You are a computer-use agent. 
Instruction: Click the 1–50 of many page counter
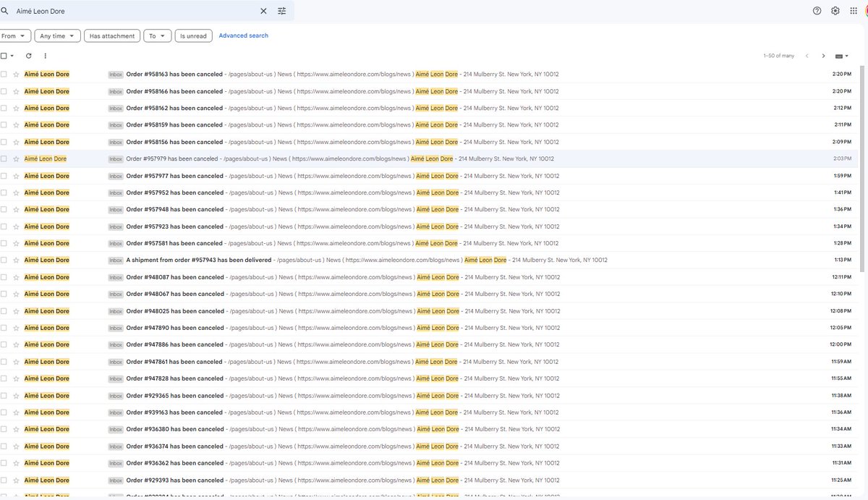pos(778,56)
